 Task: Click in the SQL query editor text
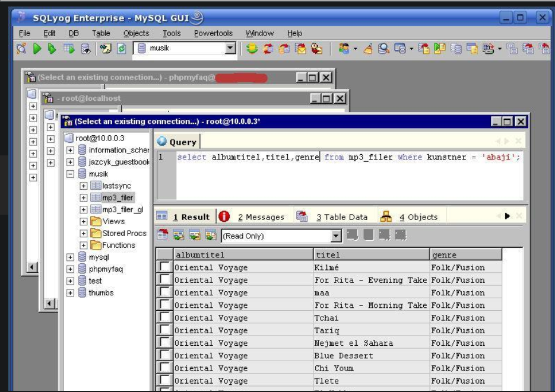pos(348,157)
